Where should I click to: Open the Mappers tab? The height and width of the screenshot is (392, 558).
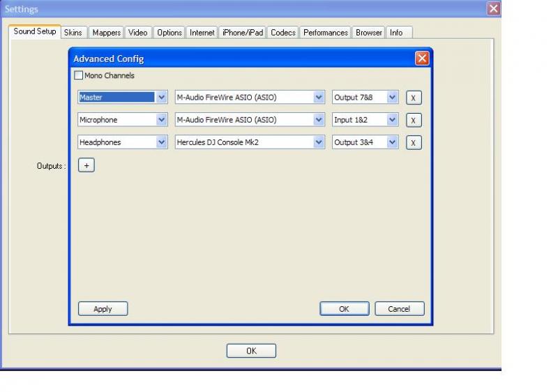(x=107, y=33)
